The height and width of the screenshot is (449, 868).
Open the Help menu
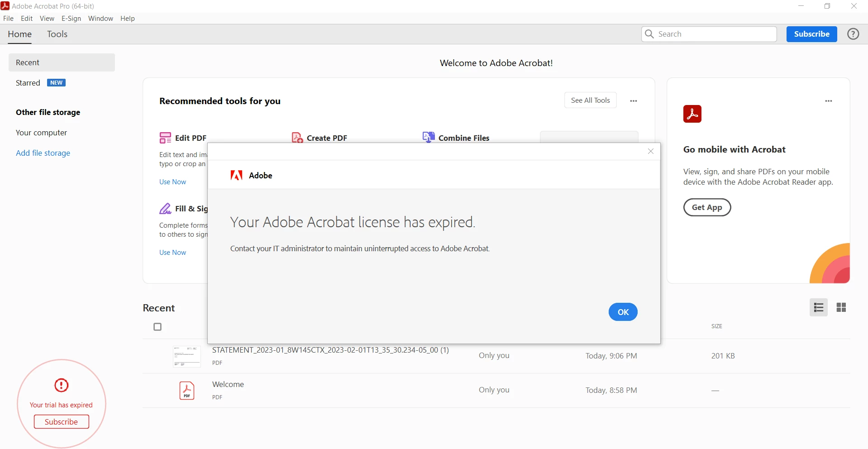tap(128, 19)
